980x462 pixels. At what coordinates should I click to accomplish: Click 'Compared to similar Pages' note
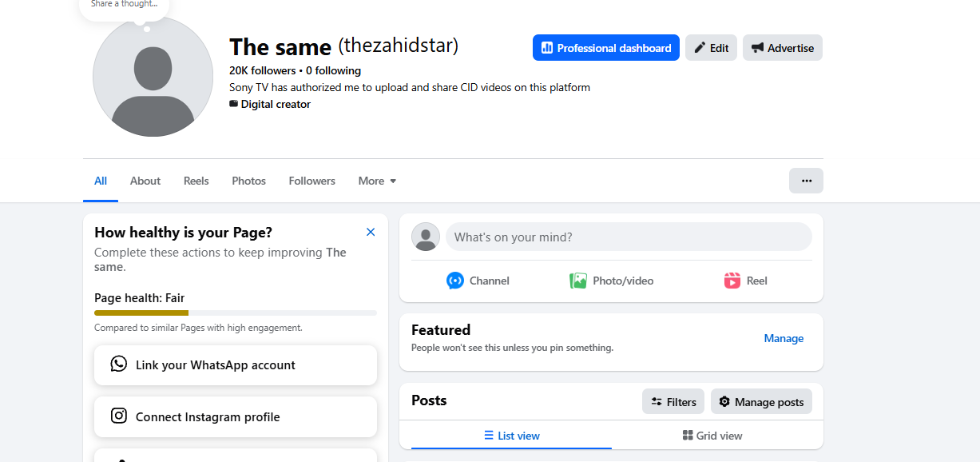coord(198,328)
